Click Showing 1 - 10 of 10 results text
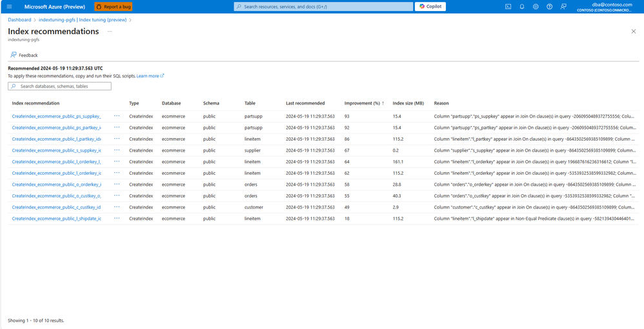 coord(36,321)
